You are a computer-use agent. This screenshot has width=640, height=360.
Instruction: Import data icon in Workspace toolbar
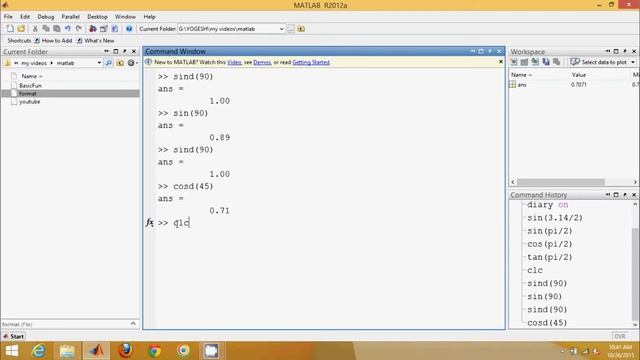click(535, 62)
